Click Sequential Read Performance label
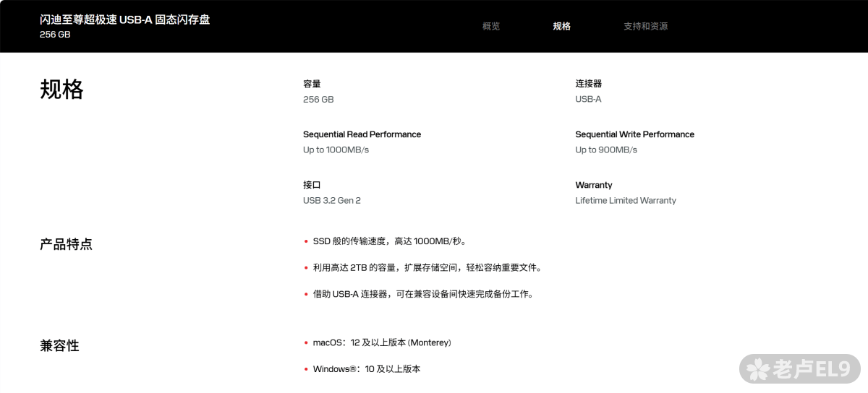This screenshot has height=393, width=868. click(362, 134)
